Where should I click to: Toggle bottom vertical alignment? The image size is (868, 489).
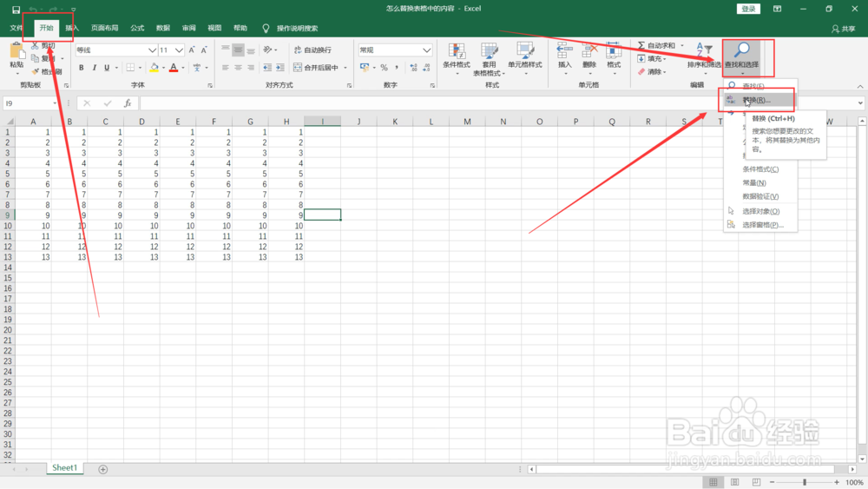tap(251, 50)
